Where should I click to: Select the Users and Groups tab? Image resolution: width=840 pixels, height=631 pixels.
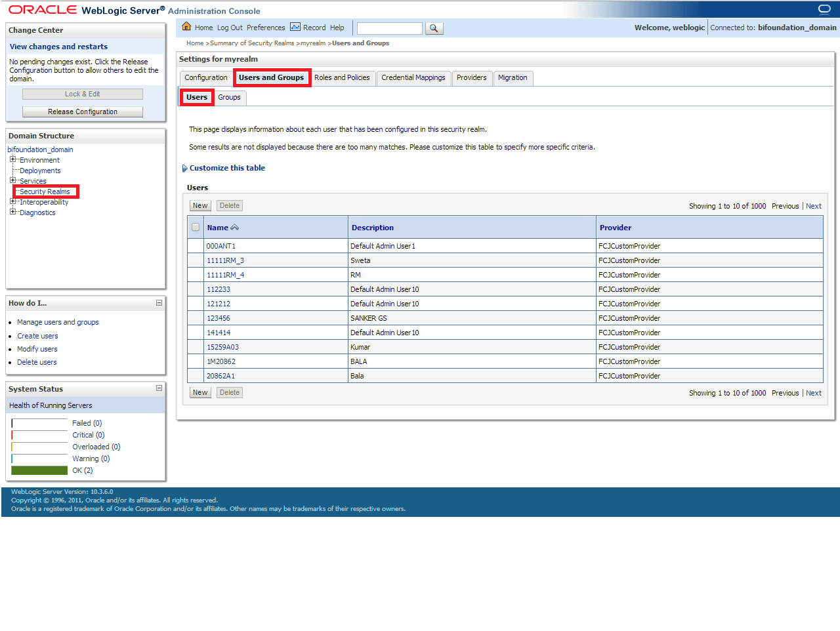click(x=272, y=77)
